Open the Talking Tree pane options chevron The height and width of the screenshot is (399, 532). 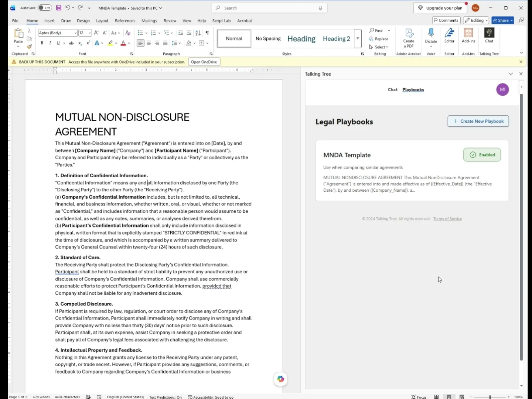pos(511,74)
